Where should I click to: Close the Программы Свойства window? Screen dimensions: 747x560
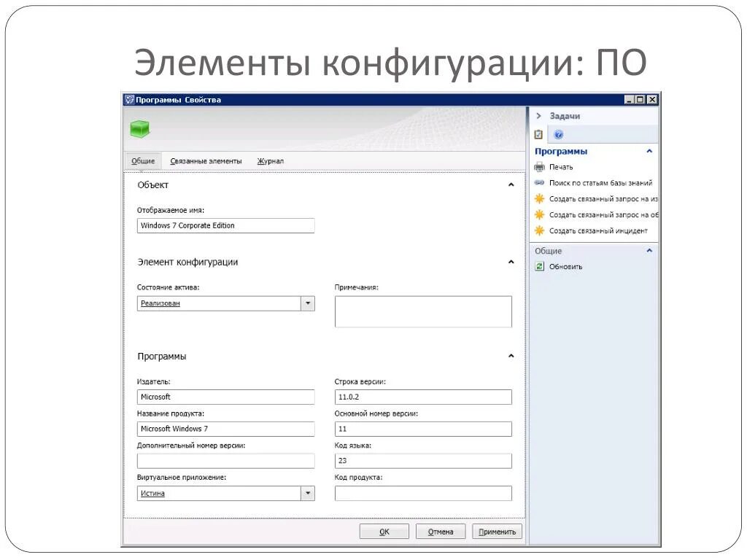pos(651,99)
